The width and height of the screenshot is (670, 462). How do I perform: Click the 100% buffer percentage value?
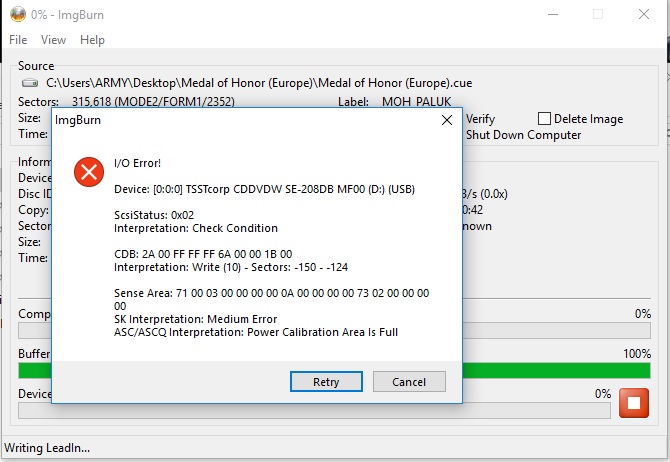point(637,354)
